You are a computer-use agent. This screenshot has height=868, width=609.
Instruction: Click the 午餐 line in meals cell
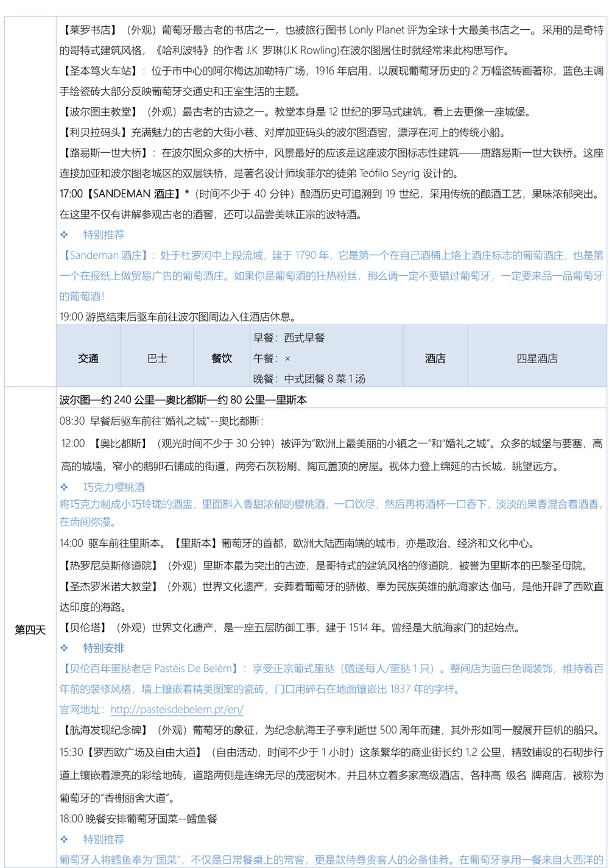(272, 359)
